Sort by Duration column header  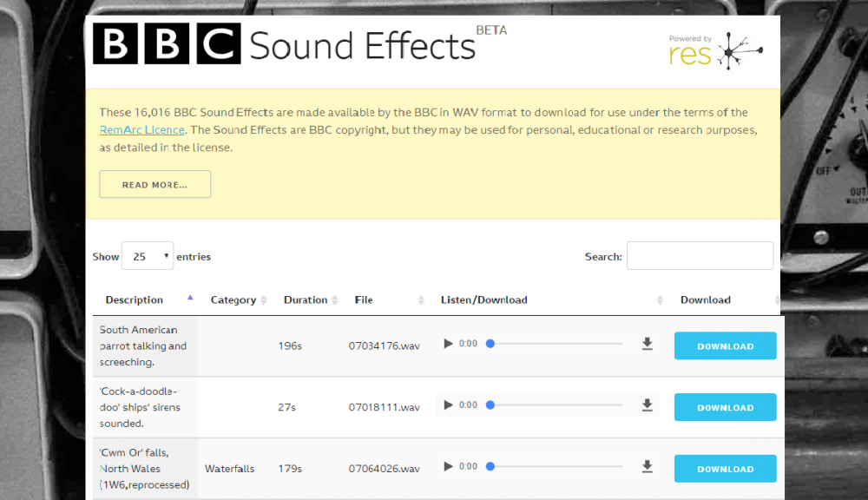pos(306,300)
